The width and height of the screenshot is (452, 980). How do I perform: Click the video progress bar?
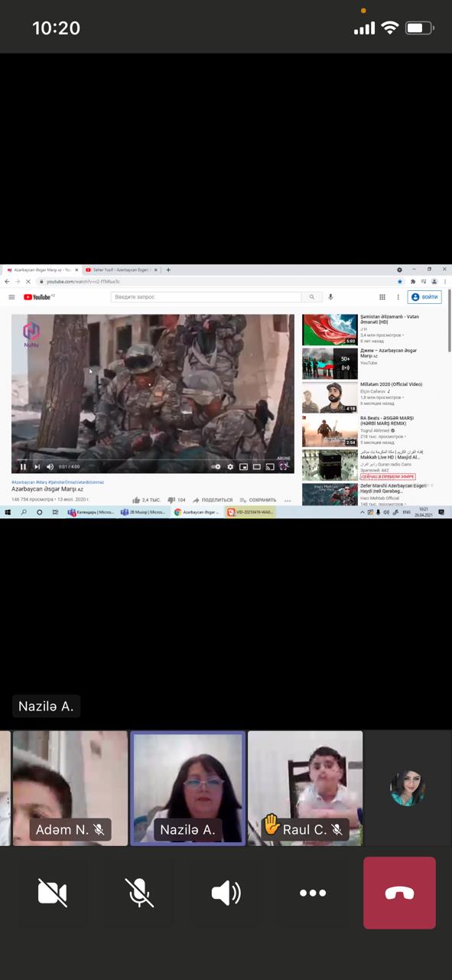(x=152, y=459)
